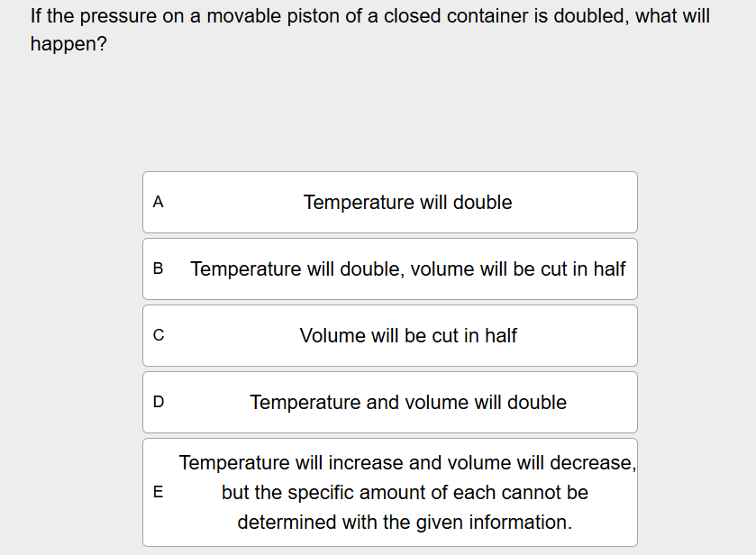Click the question text about the movable piston
The height and width of the screenshot is (555, 756).
pos(360,15)
